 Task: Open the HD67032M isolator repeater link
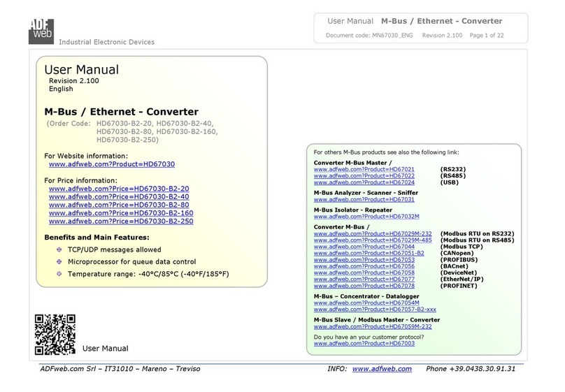[x=366, y=217]
